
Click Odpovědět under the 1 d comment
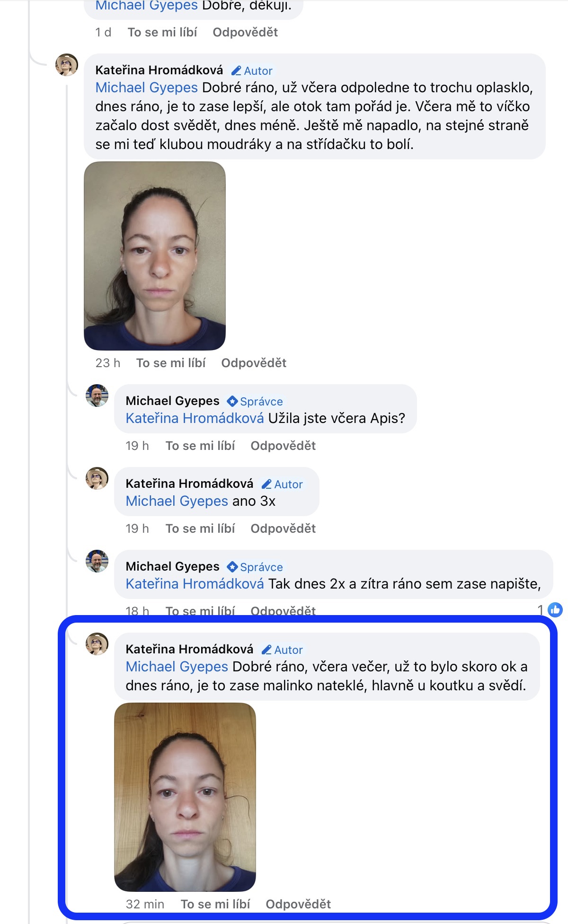click(x=245, y=32)
